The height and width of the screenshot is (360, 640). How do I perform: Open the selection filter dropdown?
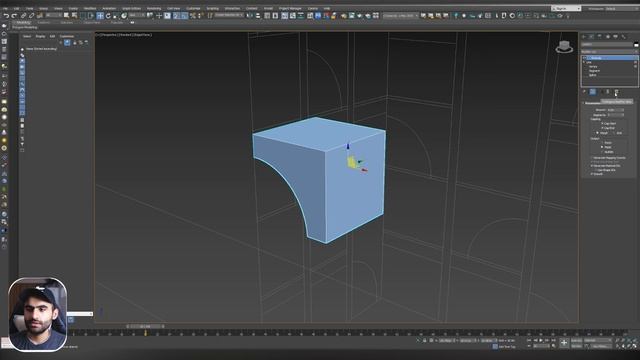click(53, 16)
